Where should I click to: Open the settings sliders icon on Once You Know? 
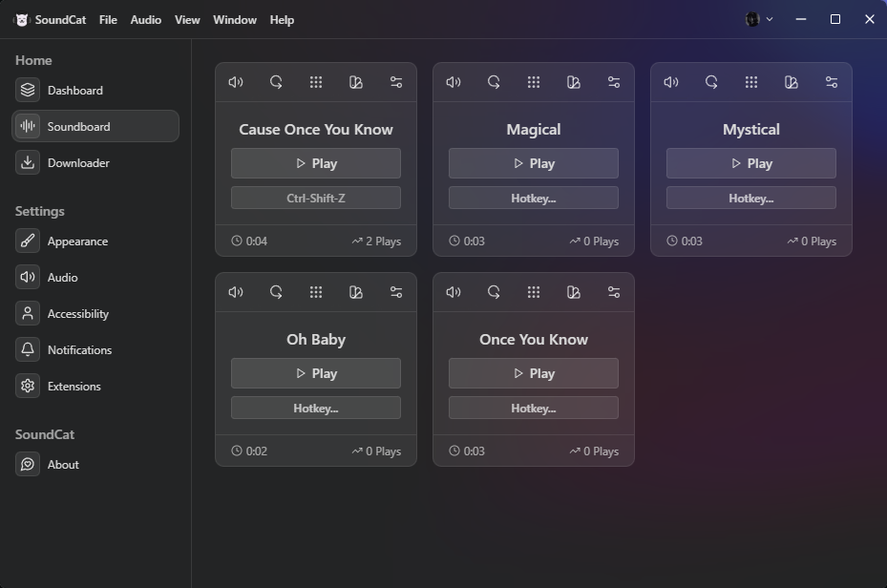tap(614, 292)
